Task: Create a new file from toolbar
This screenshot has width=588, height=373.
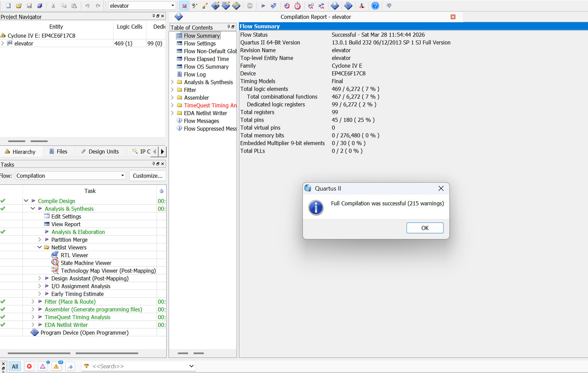Action: [8, 6]
